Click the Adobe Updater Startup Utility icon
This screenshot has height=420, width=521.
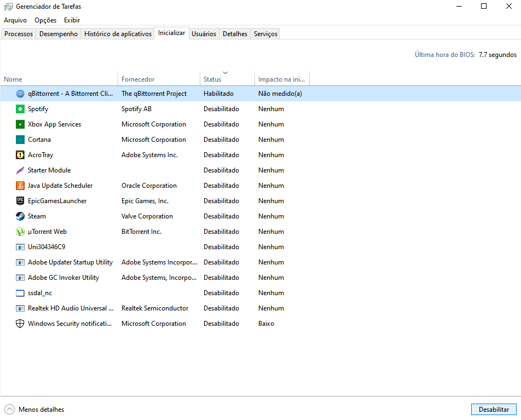pos(20,262)
